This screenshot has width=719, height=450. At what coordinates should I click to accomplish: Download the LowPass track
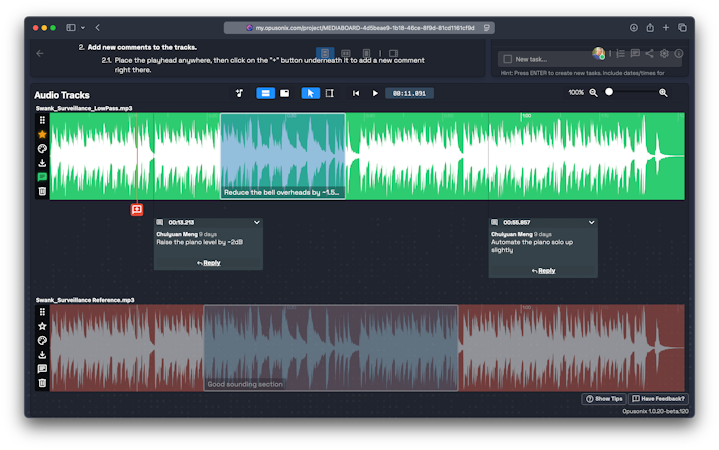tap(42, 163)
